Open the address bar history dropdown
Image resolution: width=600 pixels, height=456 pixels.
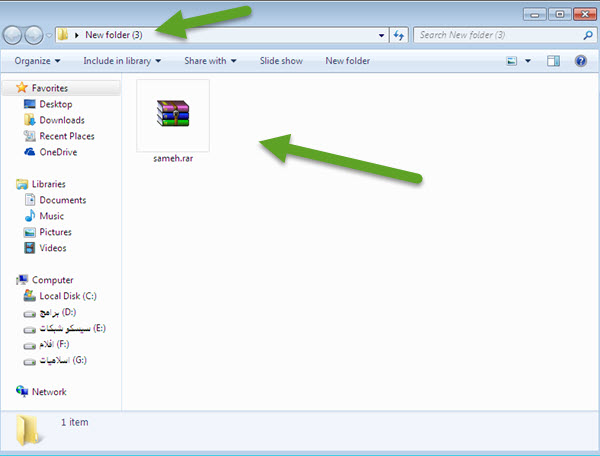[x=381, y=36]
